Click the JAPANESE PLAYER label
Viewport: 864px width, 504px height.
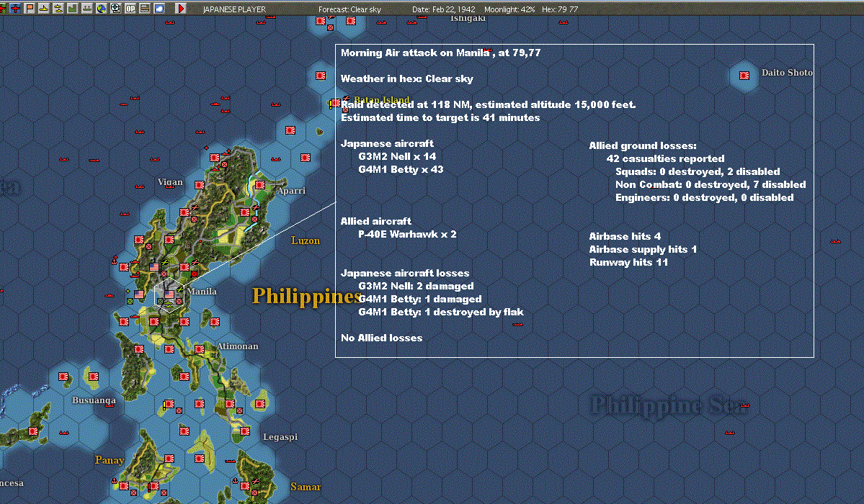pyautogui.click(x=234, y=9)
